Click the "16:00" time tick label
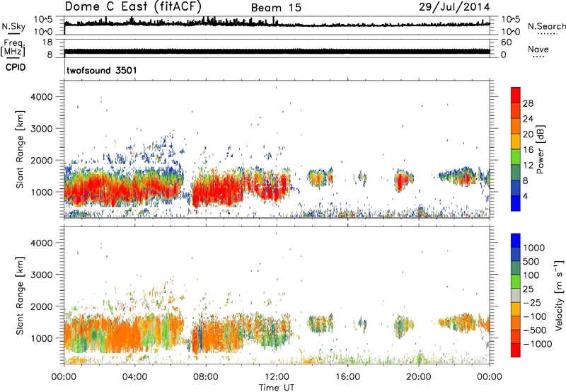Screen dimensions: 566x392 coord(347,377)
